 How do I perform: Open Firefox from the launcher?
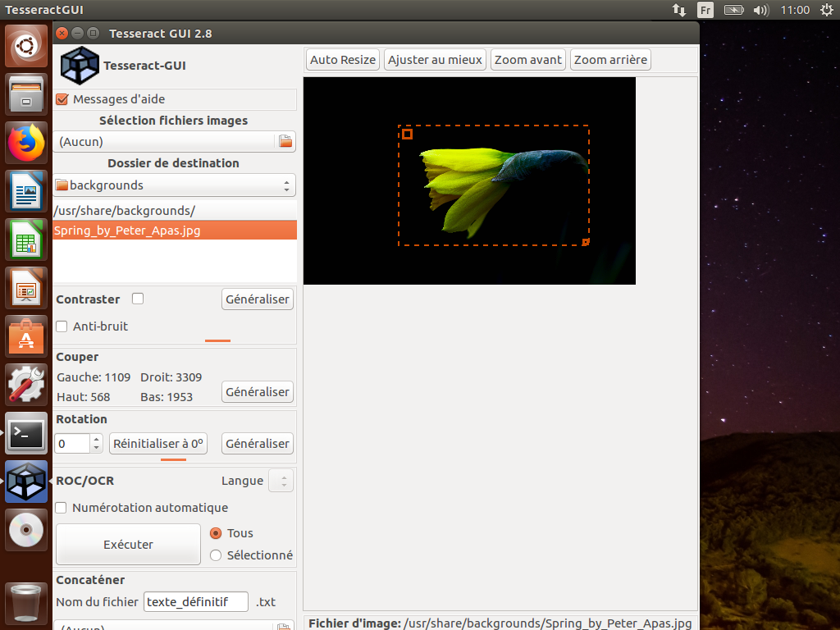26,144
